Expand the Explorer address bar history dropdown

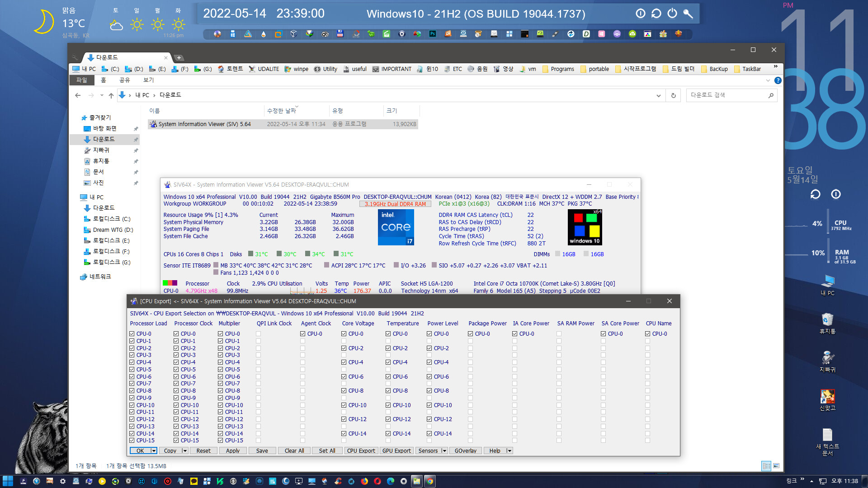[x=658, y=95]
